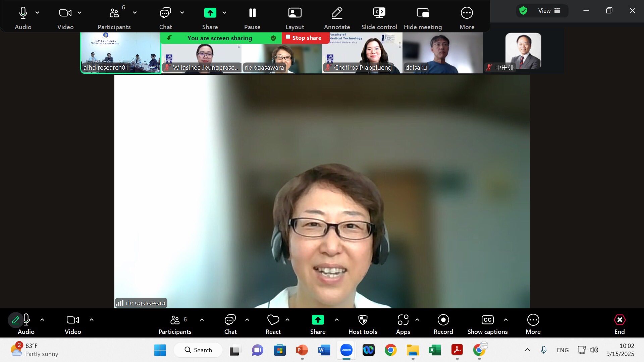Open Layout options in sharing toolbar
The width and height of the screenshot is (644, 362).
[294, 13]
